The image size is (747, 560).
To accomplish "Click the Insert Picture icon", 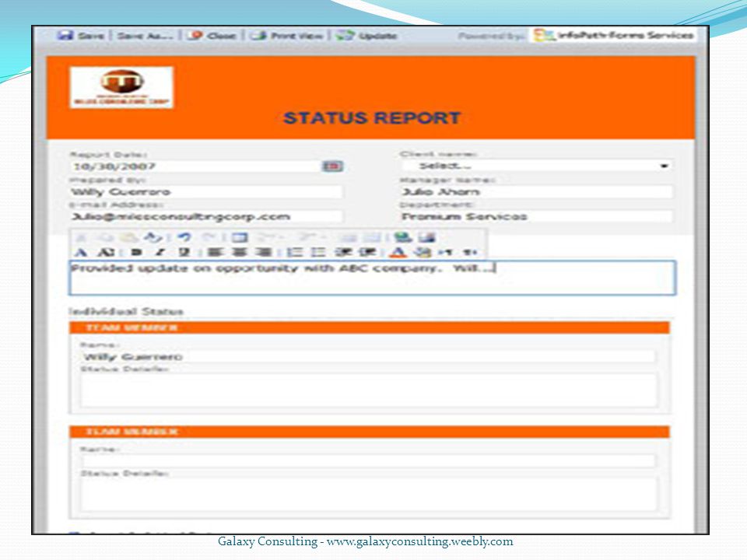I will tap(427, 237).
